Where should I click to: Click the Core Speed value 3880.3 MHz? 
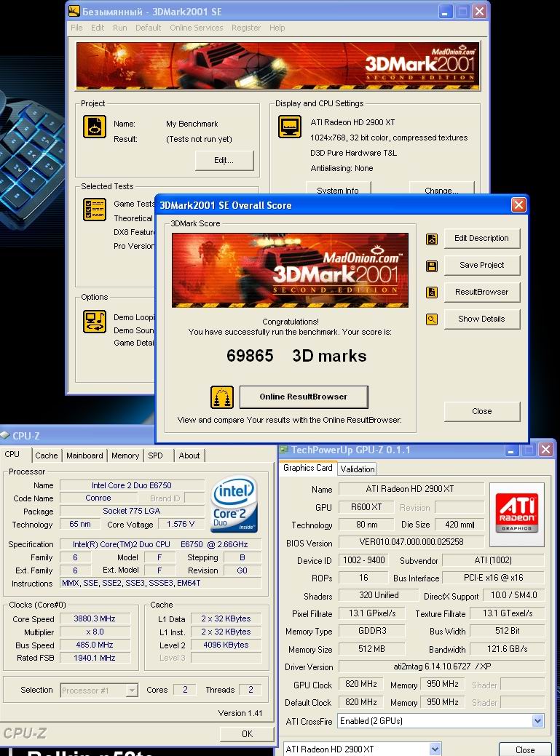pyautogui.click(x=95, y=618)
